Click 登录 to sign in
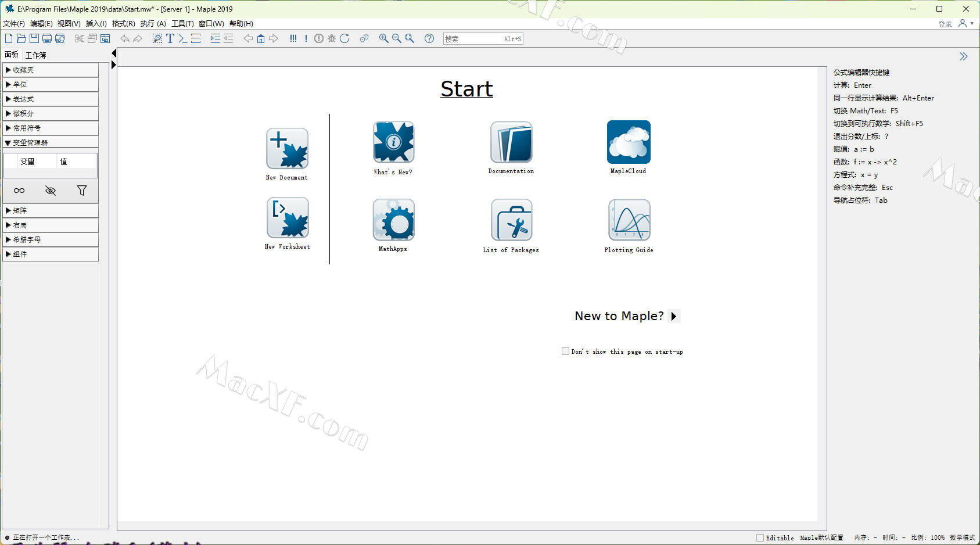The image size is (980, 545). click(x=945, y=24)
